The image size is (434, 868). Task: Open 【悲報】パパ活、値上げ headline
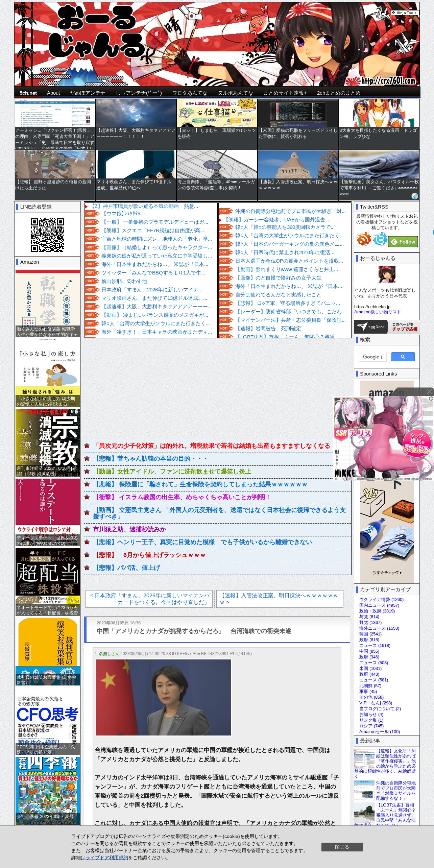[126, 568]
